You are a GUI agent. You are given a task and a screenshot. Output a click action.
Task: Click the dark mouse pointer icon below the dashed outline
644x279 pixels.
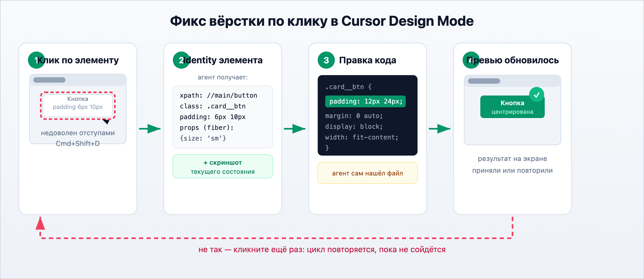(x=106, y=122)
